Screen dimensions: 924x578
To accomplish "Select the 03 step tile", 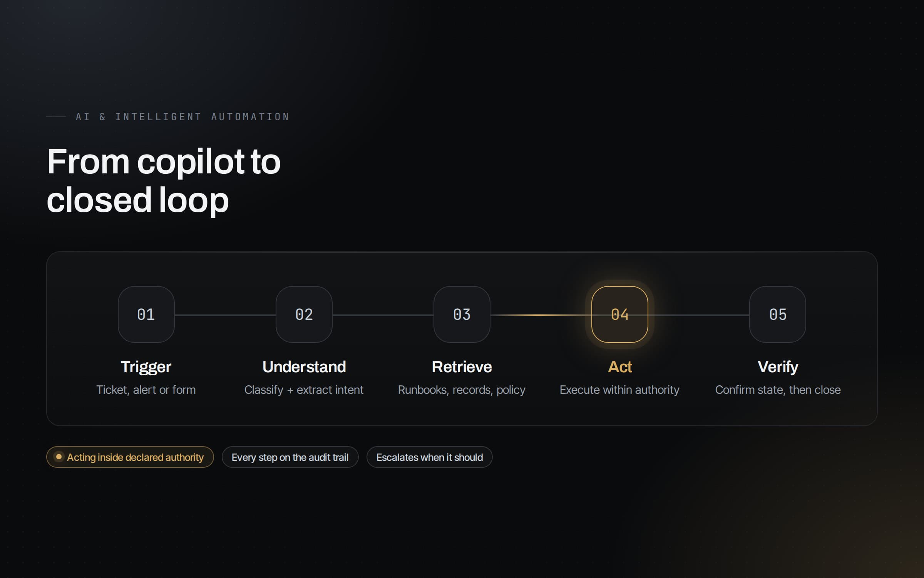I will [462, 314].
